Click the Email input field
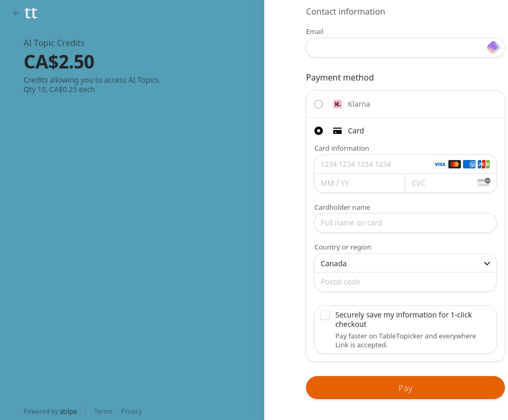 (x=396, y=48)
